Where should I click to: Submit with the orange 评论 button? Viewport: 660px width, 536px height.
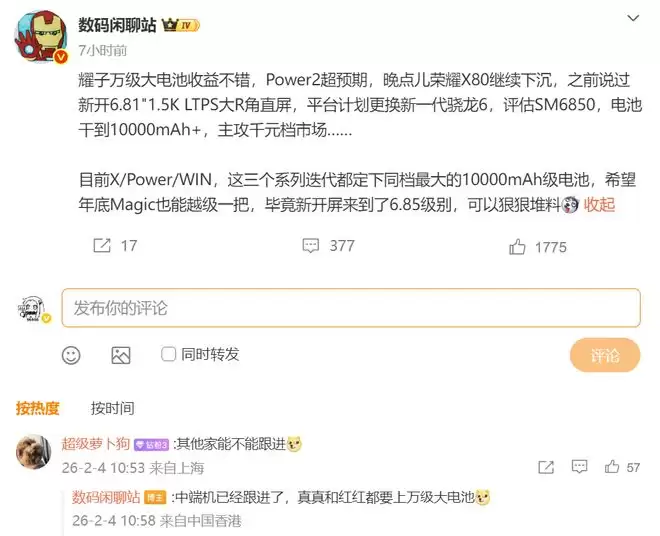point(605,355)
